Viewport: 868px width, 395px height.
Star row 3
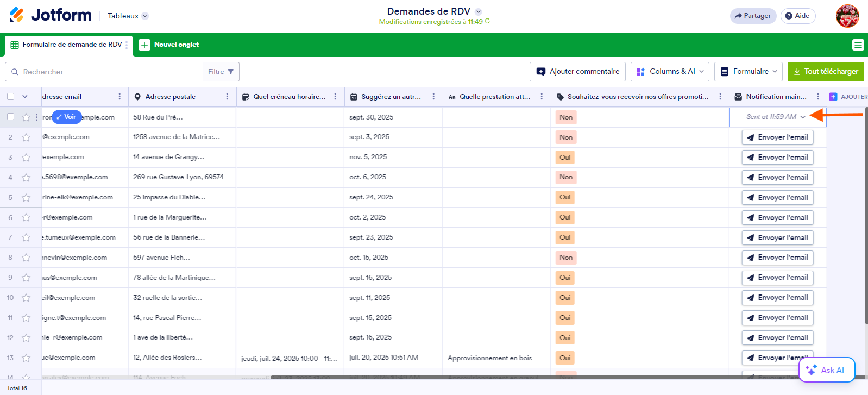[26, 158]
